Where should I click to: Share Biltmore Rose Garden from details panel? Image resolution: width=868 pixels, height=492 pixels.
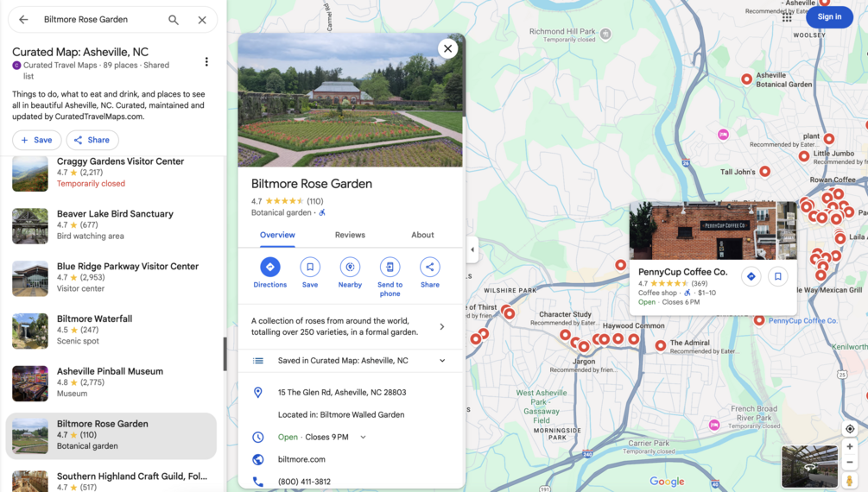click(x=430, y=273)
